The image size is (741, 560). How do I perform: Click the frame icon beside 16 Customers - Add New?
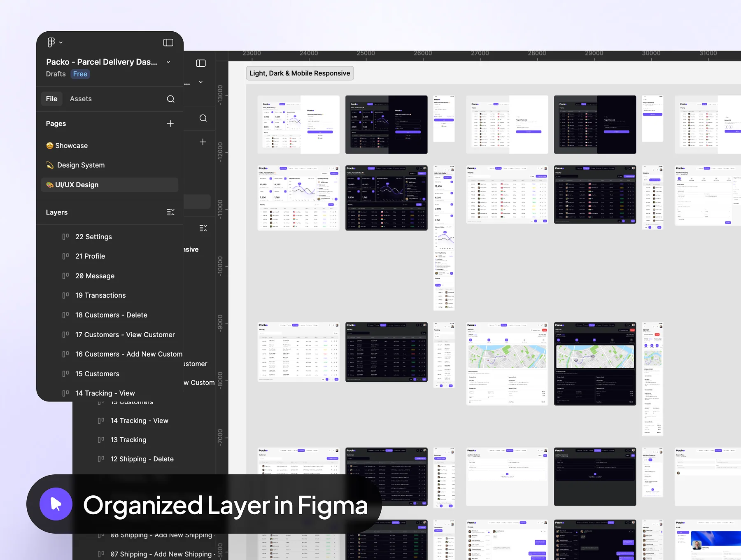[x=65, y=354]
